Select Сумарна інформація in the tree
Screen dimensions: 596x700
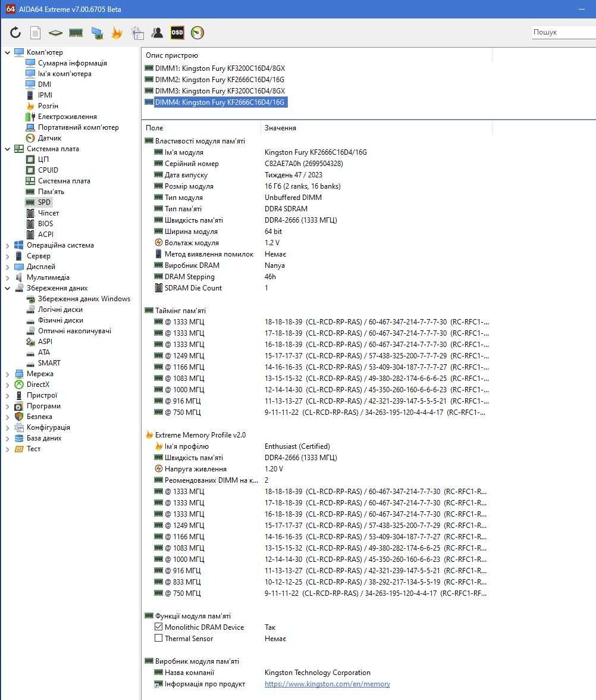(73, 63)
